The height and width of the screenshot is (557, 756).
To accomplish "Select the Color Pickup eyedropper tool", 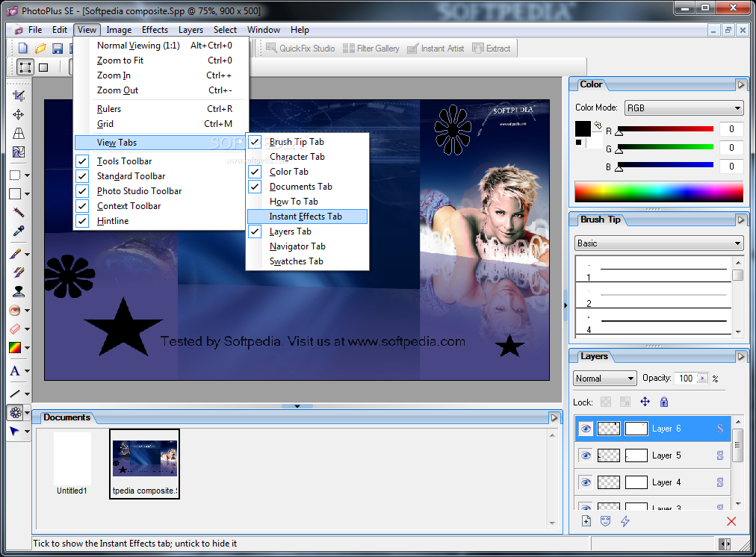I will (19, 231).
